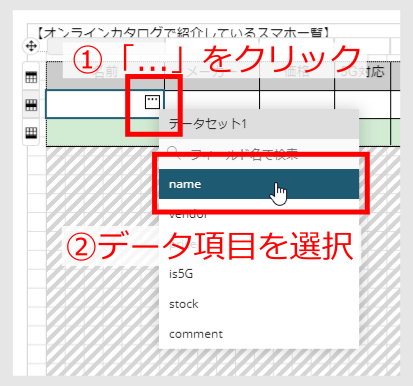This screenshot has height=386, width=413.
Task: Select the selected detail cell under 名前
Action: point(105,104)
